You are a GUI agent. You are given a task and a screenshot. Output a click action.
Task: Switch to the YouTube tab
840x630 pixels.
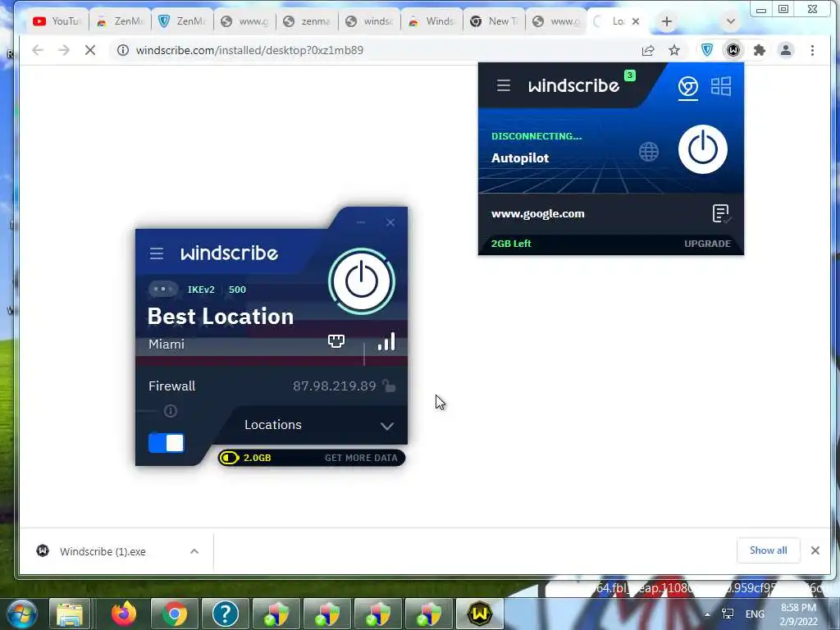coord(57,21)
